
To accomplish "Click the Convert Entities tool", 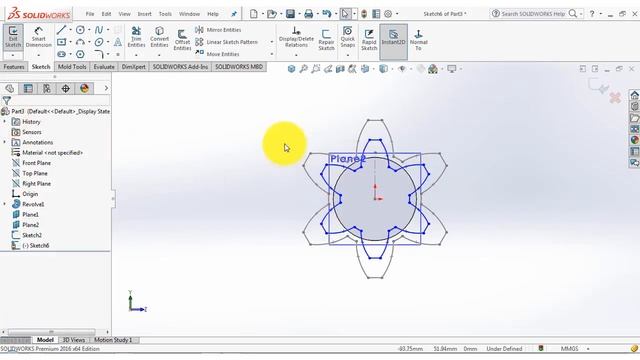I will (159, 37).
